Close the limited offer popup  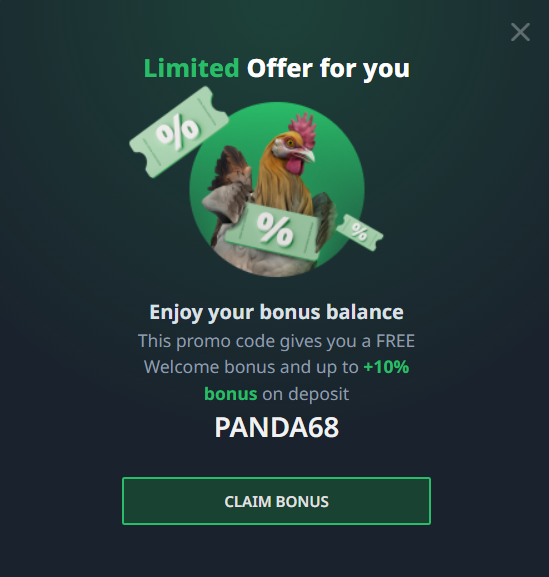pos(520,32)
